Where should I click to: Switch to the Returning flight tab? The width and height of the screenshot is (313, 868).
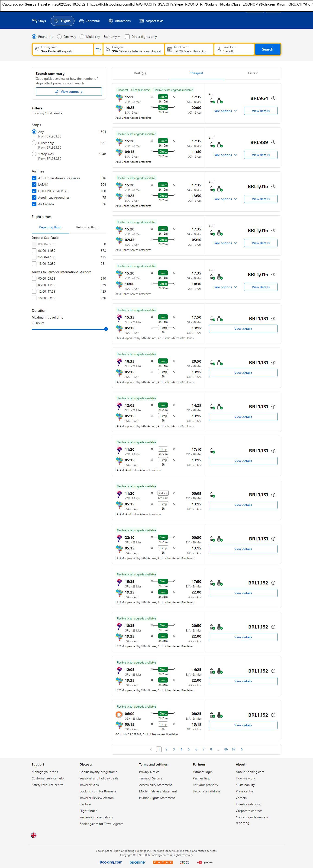click(87, 227)
